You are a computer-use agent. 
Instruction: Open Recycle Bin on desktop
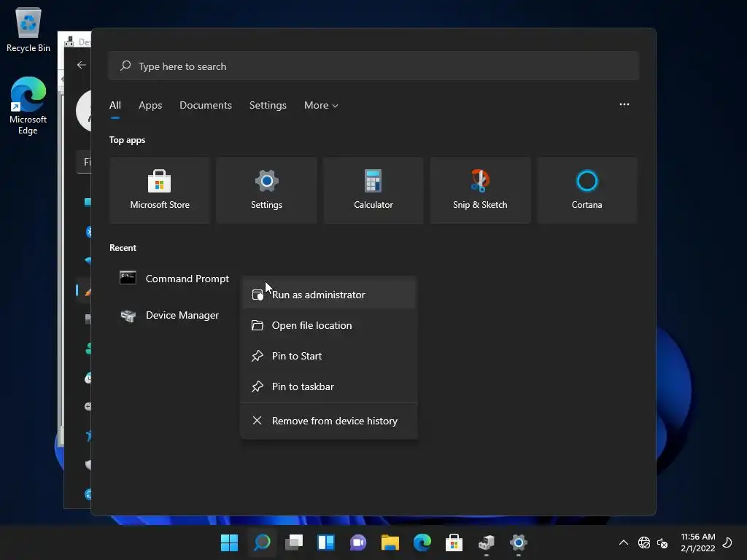28,29
